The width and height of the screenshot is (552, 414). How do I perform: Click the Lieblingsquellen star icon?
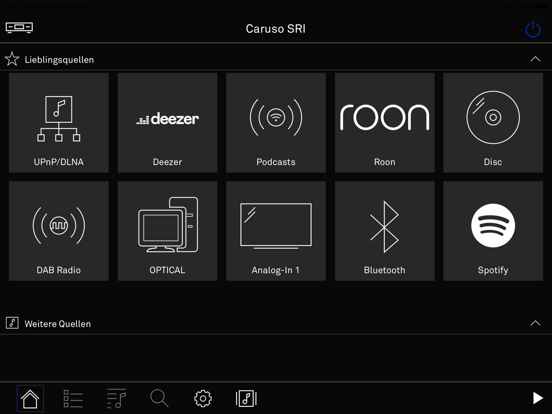12,59
